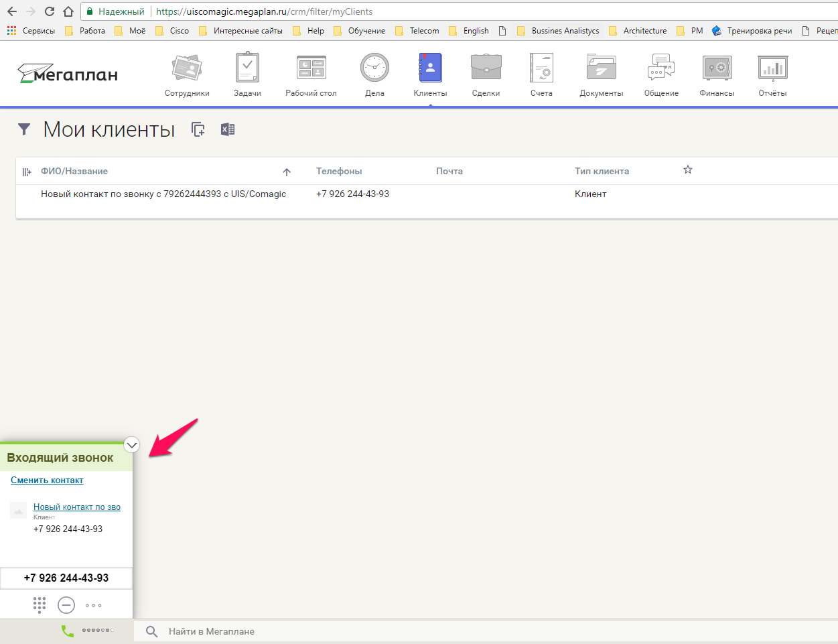Toggle the star favorites column header
Viewport: 838px width, 644px height.
pos(687,170)
